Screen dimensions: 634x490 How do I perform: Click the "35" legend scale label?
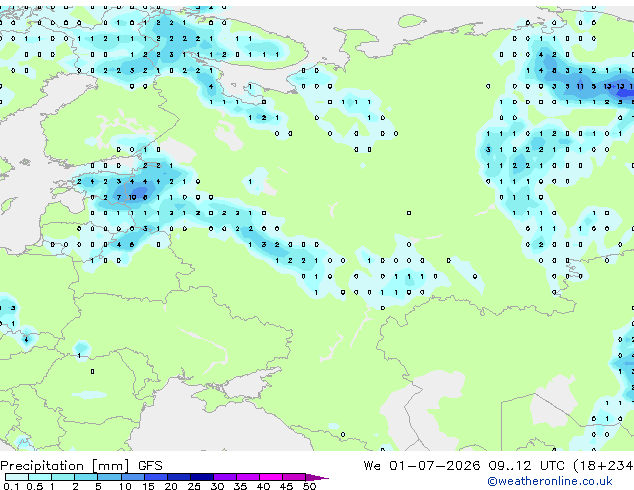240,486
